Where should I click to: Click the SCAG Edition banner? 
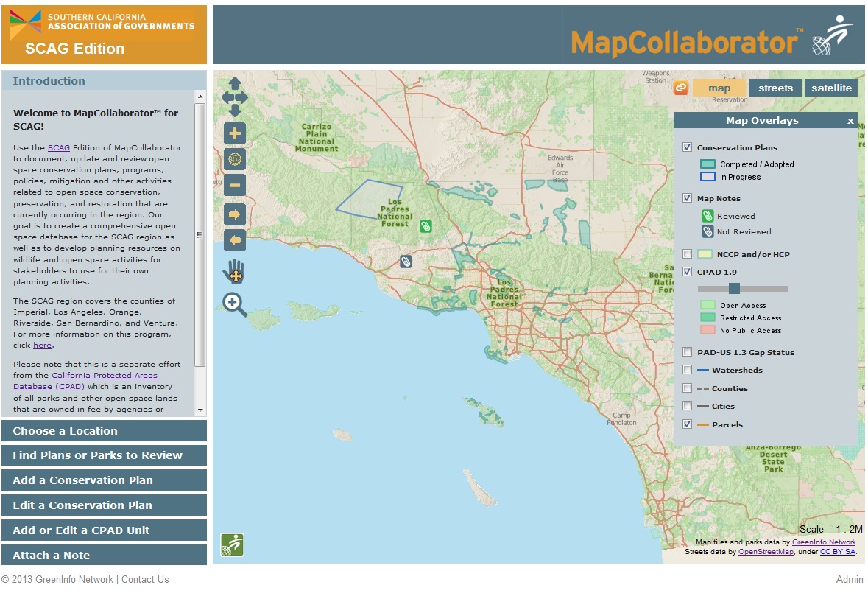coord(104,35)
